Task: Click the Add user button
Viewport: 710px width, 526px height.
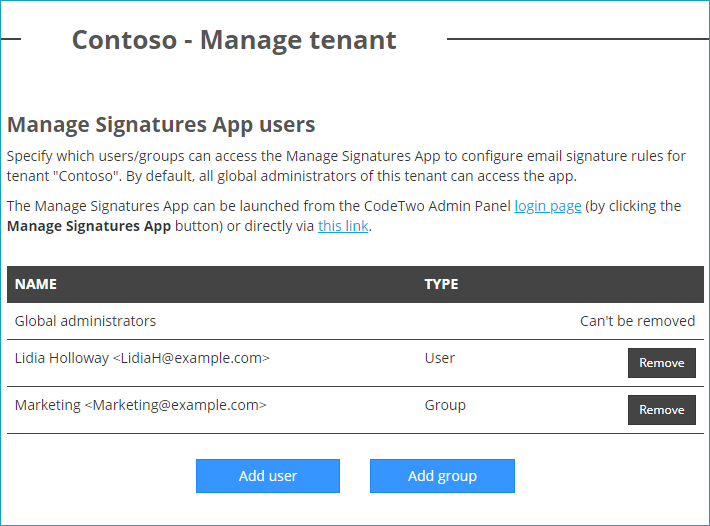Action: pyautogui.click(x=268, y=476)
